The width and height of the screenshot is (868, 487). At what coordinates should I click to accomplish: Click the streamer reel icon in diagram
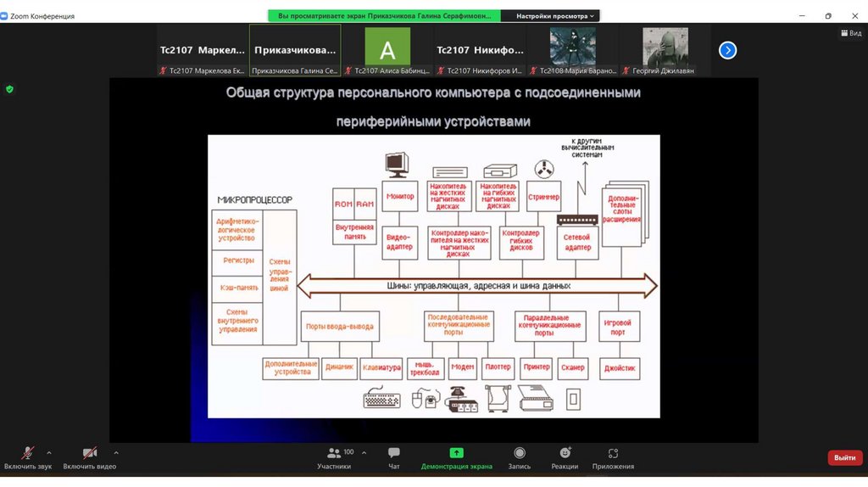pyautogui.click(x=544, y=169)
